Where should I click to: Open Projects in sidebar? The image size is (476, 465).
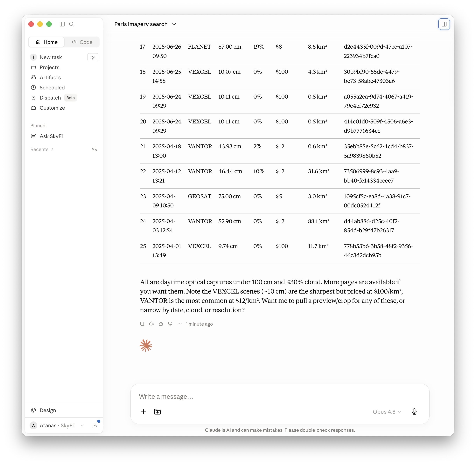pos(49,67)
